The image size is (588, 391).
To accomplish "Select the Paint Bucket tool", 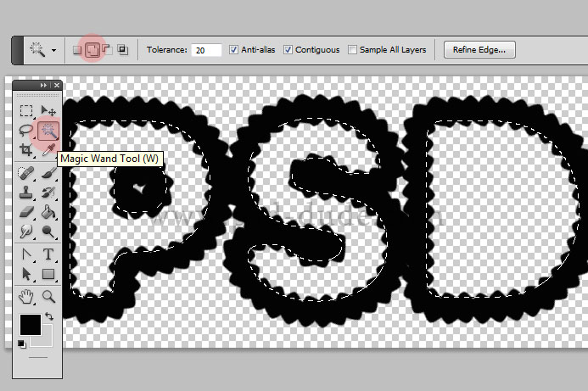I will [48, 212].
